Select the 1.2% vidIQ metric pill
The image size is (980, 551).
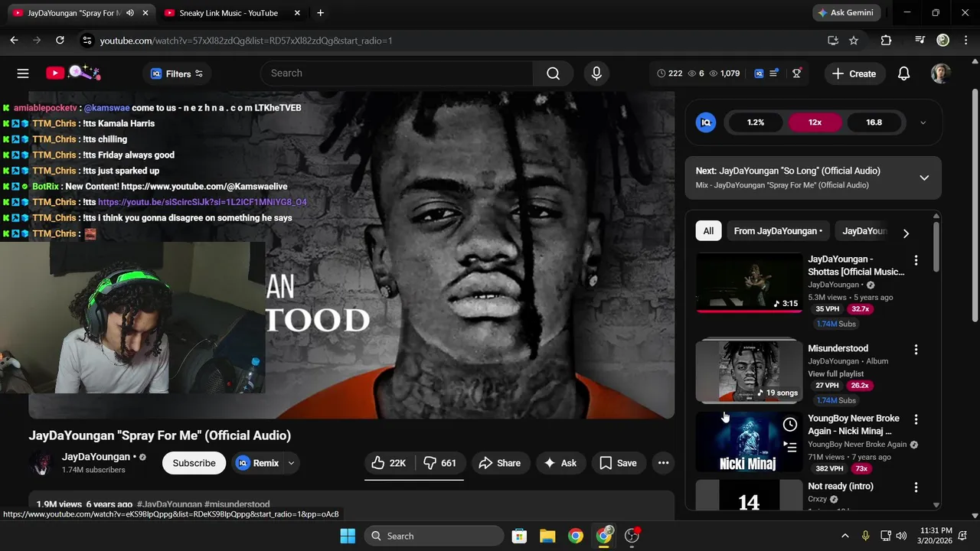(756, 122)
